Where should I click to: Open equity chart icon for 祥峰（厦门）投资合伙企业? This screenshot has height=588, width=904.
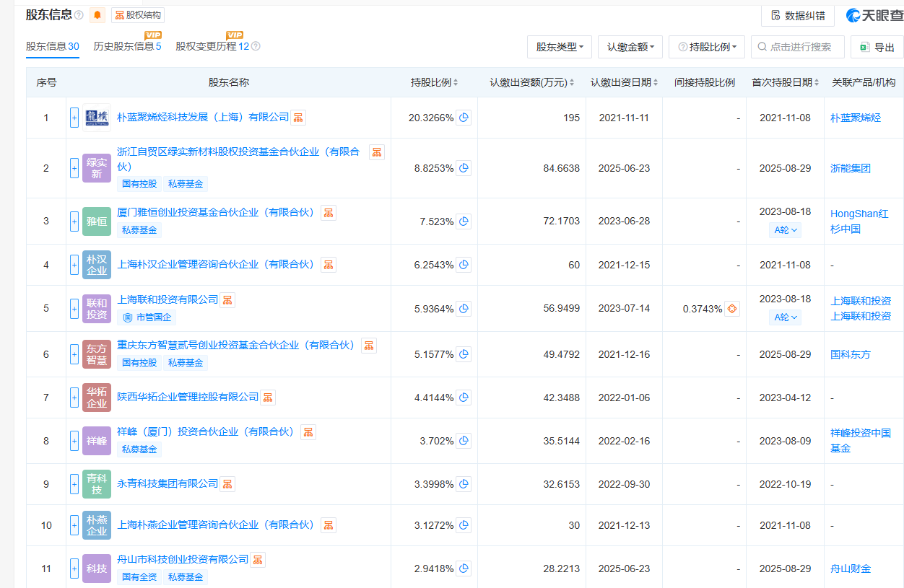[308, 432]
